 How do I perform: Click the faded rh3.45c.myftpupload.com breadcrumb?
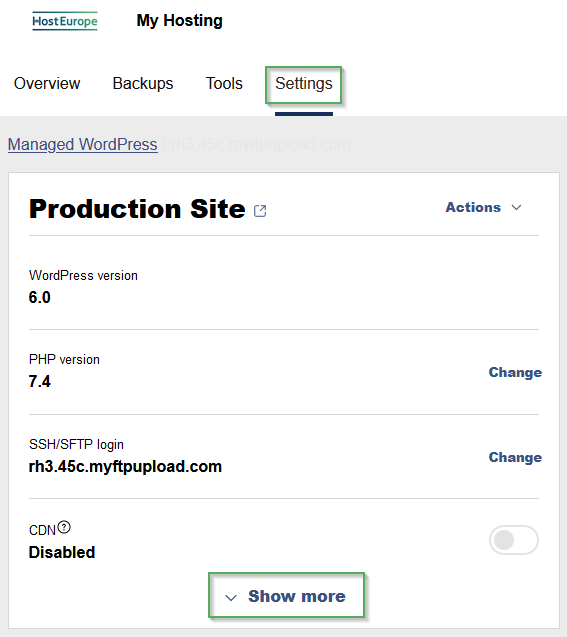260,145
